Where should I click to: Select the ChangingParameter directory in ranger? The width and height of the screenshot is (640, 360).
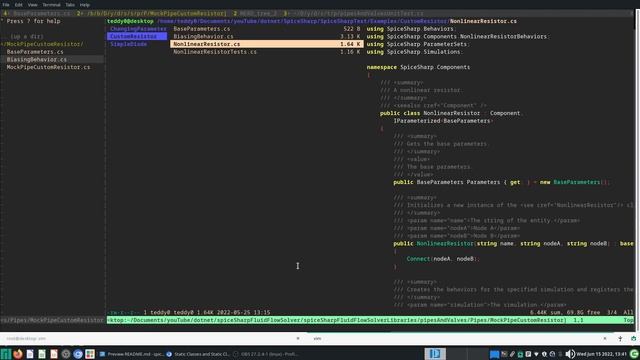pos(138,29)
